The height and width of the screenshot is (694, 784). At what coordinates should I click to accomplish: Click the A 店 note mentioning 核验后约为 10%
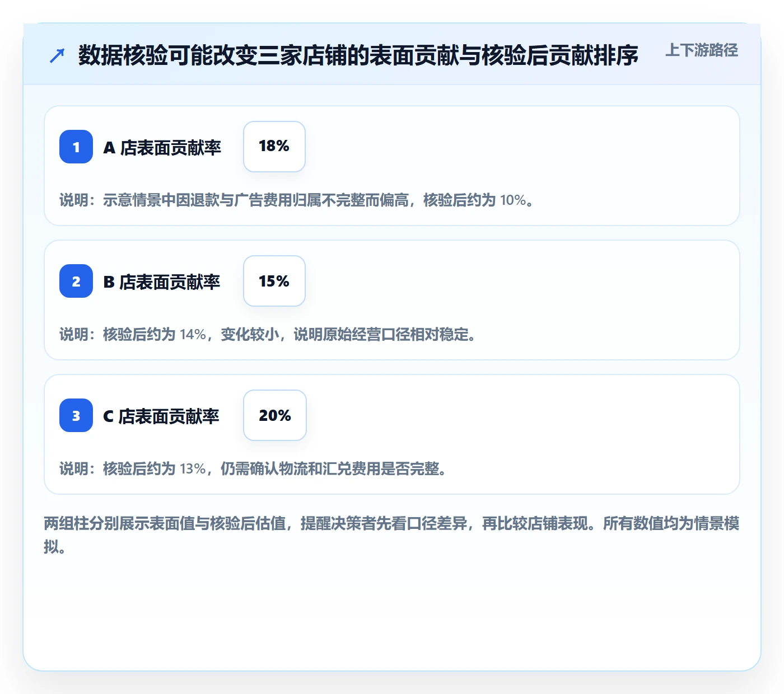coord(297,200)
